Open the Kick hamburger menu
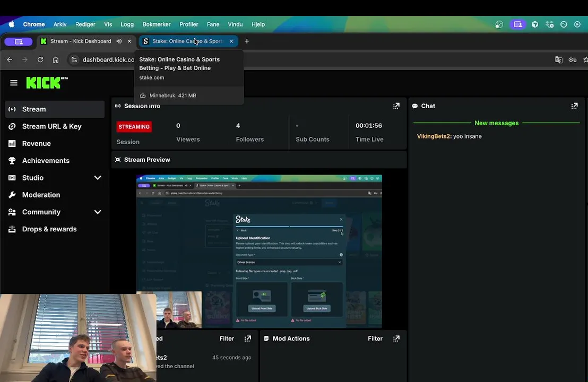 point(13,83)
